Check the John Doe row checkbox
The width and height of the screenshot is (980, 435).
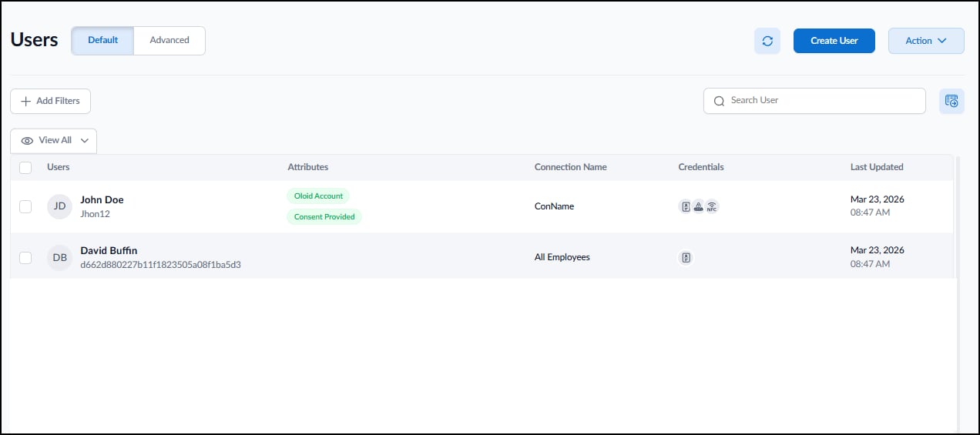tap(25, 206)
